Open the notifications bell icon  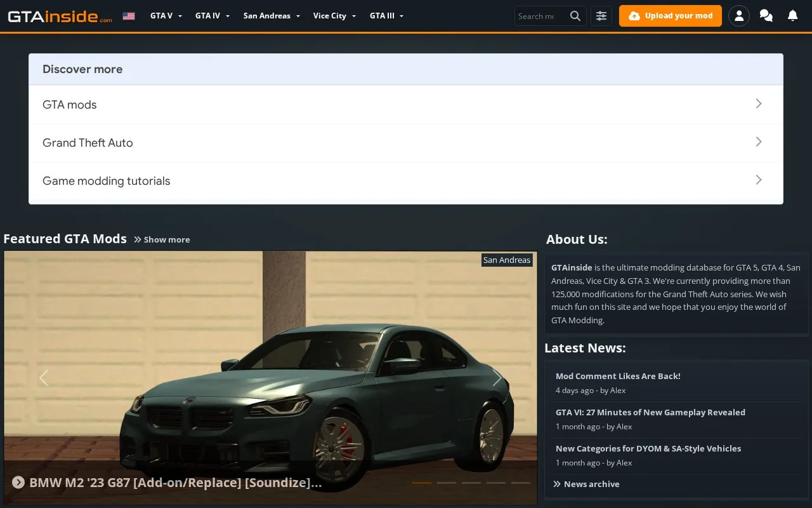click(x=793, y=16)
